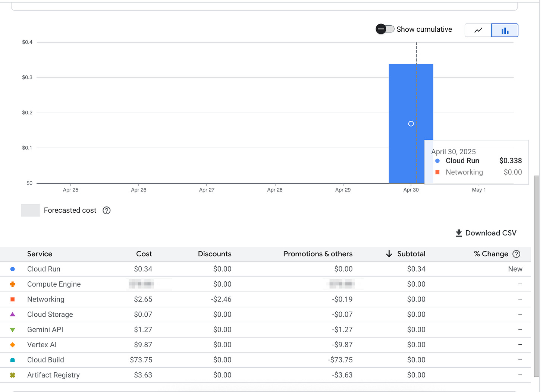The image size is (543, 392).
Task: Click the May 1 axis label
Action: pyautogui.click(x=479, y=190)
